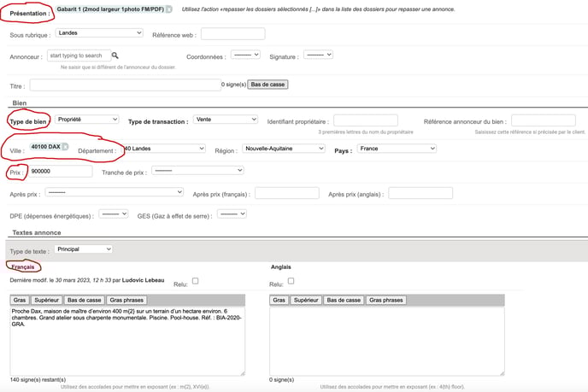Click Gras button above the French text
The width and height of the screenshot is (588, 392).
click(x=20, y=300)
